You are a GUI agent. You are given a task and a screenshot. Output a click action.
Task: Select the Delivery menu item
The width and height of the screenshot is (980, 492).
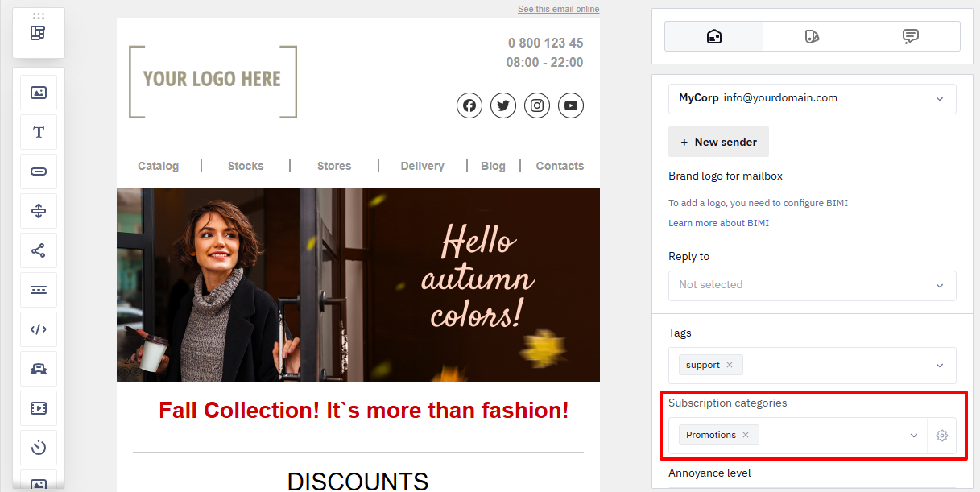point(422,166)
